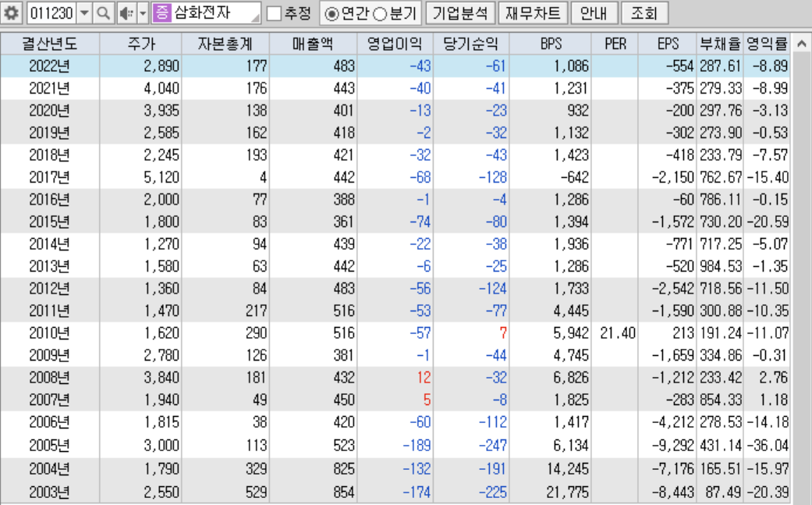Select the 2003년 row
812x505 pixels.
pos(395,492)
